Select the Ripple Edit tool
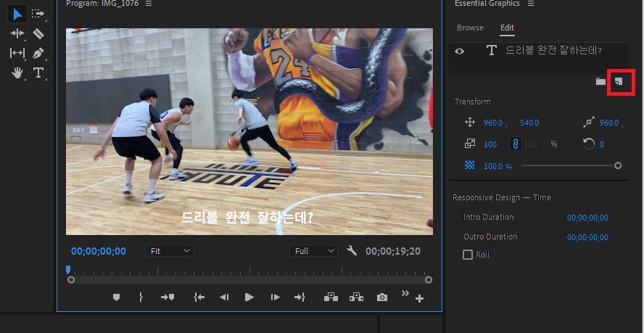Image resolution: width=644 pixels, height=333 pixels. (x=17, y=33)
